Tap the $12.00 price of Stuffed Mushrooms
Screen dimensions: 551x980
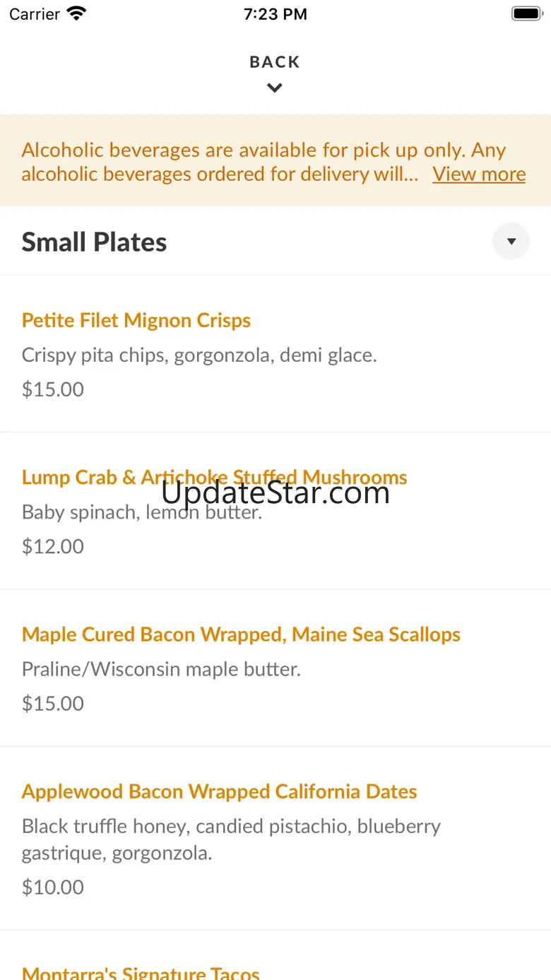pos(53,546)
